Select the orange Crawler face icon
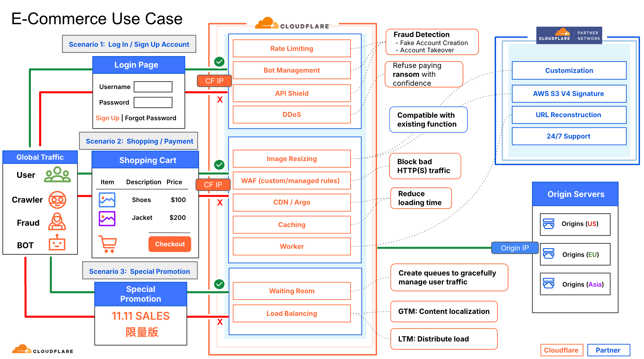The height and width of the screenshot is (359, 644). click(57, 200)
